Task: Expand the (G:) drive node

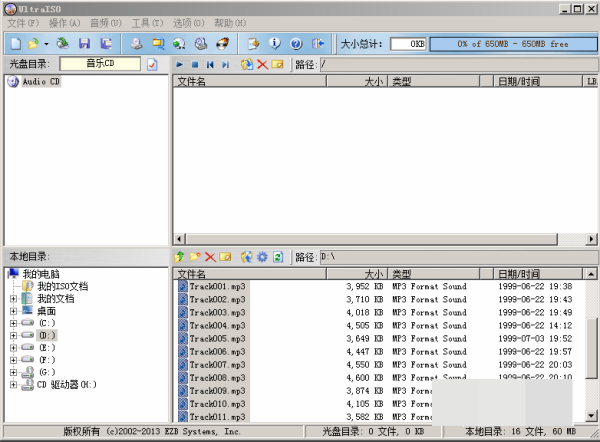Action: (x=13, y=372)
